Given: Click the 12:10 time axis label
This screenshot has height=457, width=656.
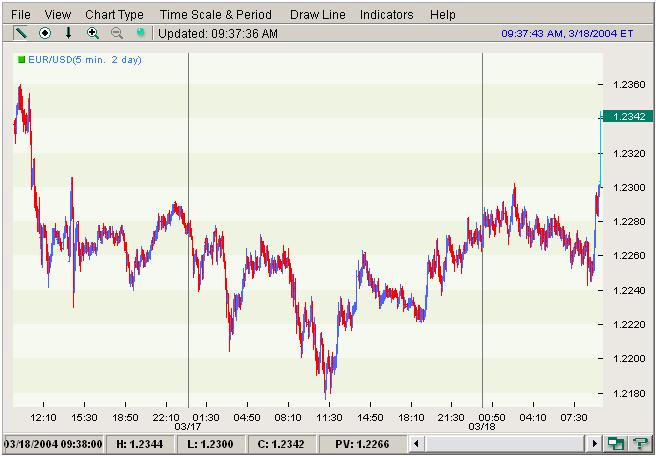Looking at the screenshot, I should [x=44, y=418].
